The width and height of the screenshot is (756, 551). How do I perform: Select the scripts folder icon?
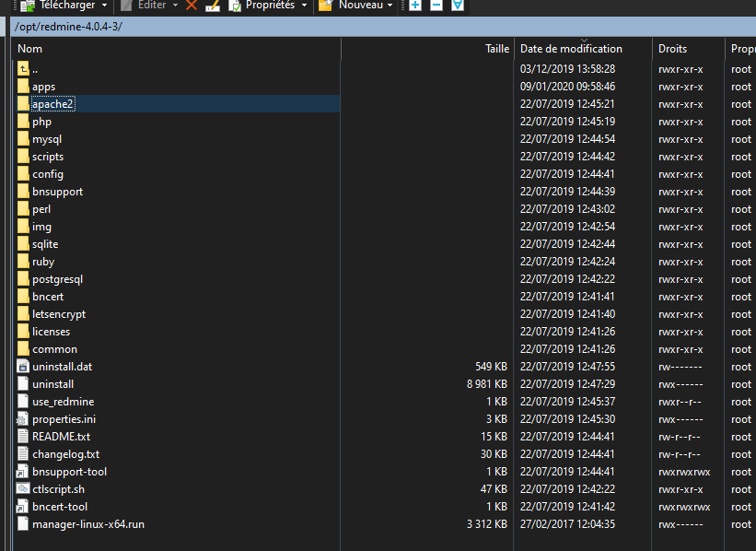(x=23, y=157)
